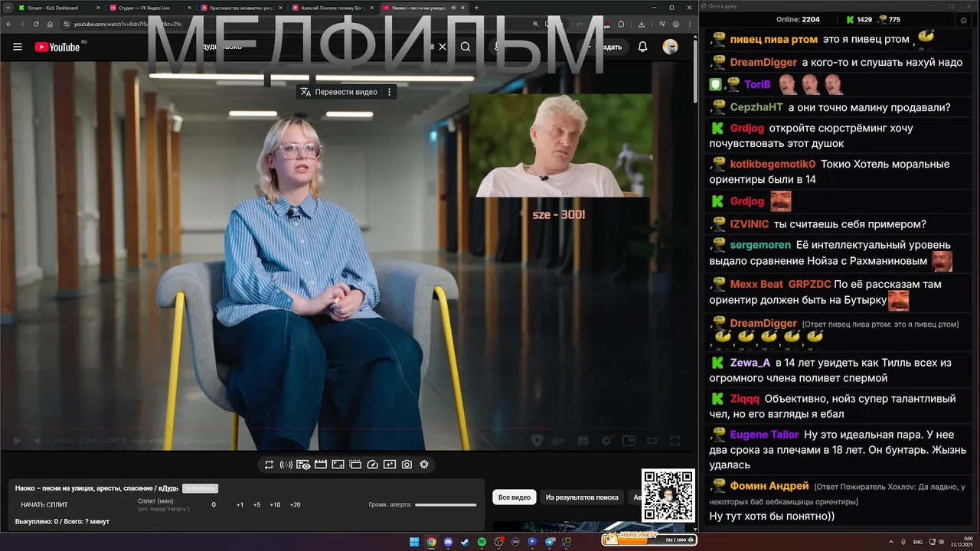Image resolution: width=980 pixels, height=551 pixels.
Task: Reload the page in browser toolbar
Action: tap(36, 24)
